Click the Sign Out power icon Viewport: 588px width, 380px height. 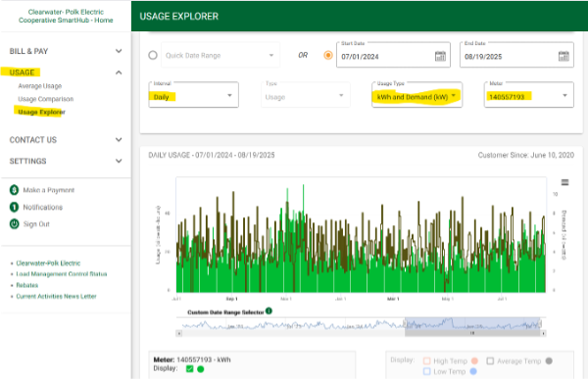pyautogui.click(x=15, y=223)
